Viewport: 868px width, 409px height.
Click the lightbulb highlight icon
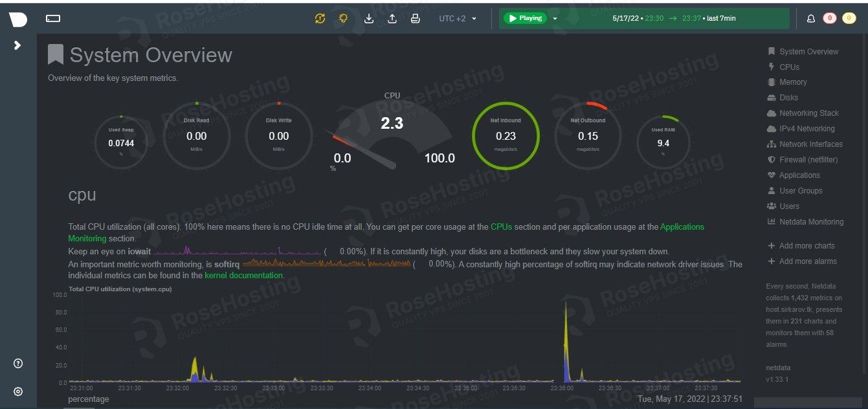click(343, 19)
